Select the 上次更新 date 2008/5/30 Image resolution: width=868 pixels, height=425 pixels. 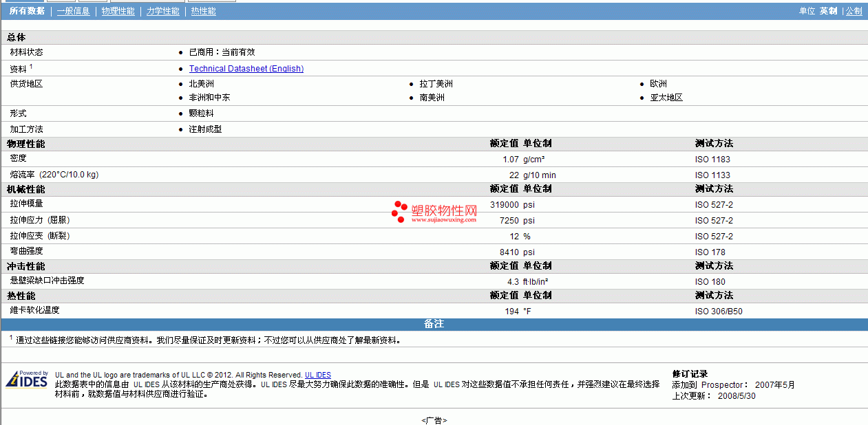click(x=737, y=396)
